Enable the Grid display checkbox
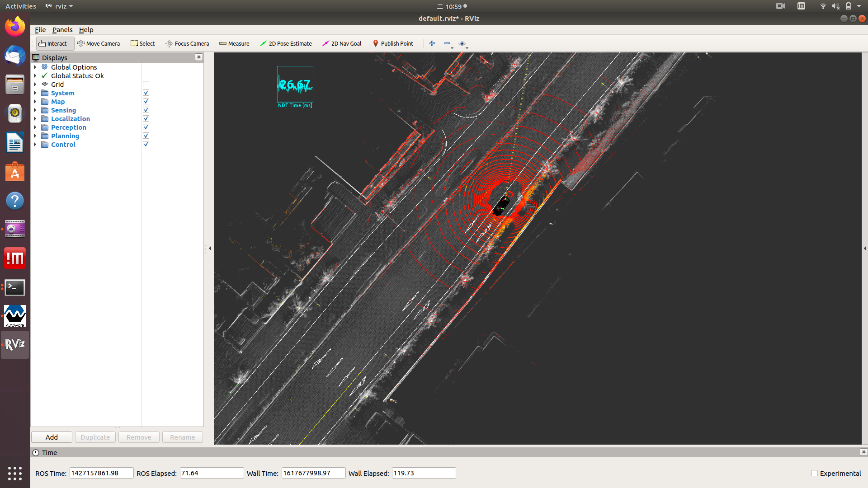The height and width of the screenshot is (488, 868). (146, 84)
